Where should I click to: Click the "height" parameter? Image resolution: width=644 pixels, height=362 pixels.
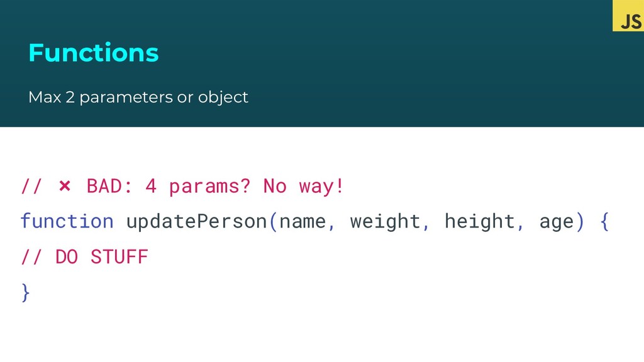[x=479, y=221]
